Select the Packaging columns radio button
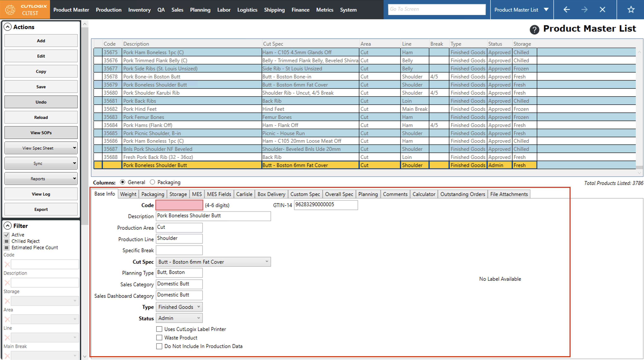 152,182
